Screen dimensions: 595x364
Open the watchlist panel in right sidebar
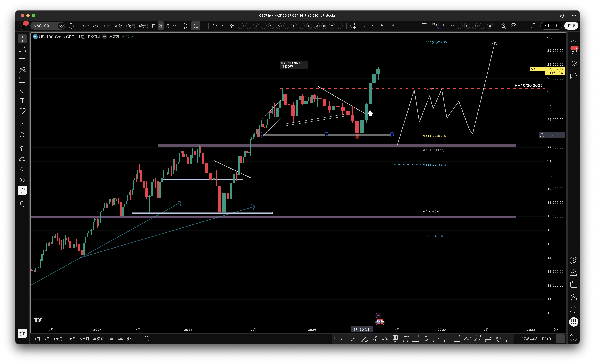(574, 39)
